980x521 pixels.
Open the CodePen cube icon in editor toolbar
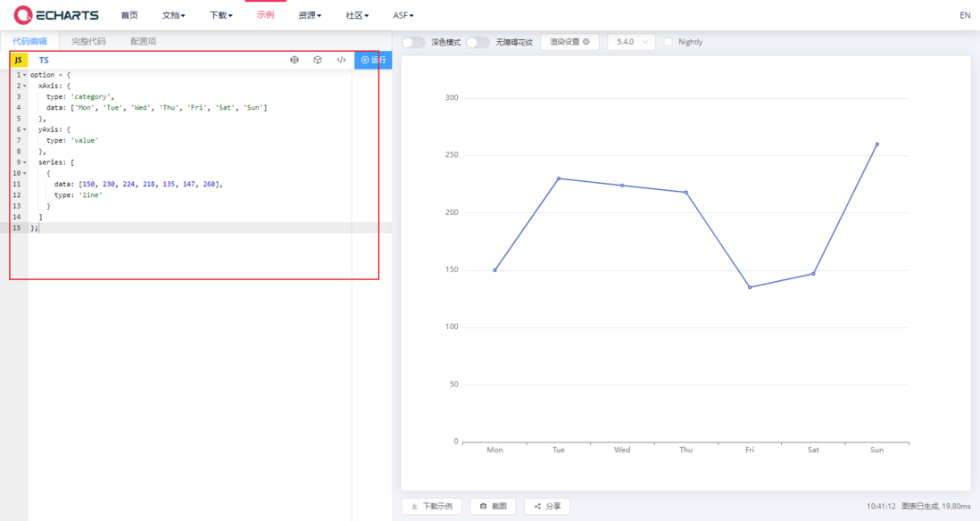(x=318, y=60)
